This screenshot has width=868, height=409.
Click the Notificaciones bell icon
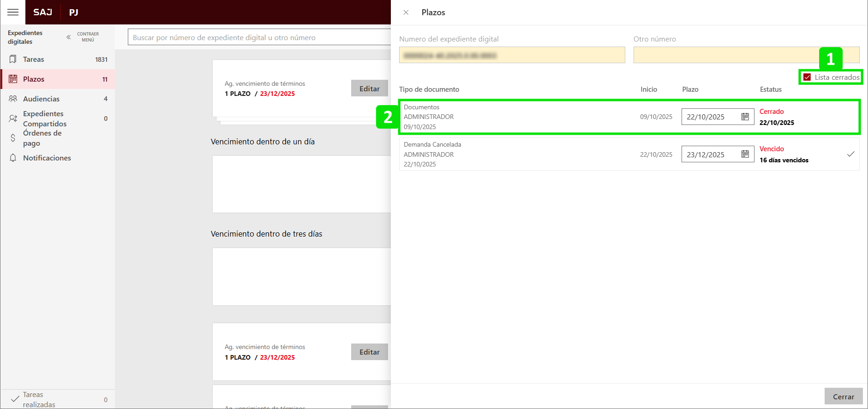(13, 158)
